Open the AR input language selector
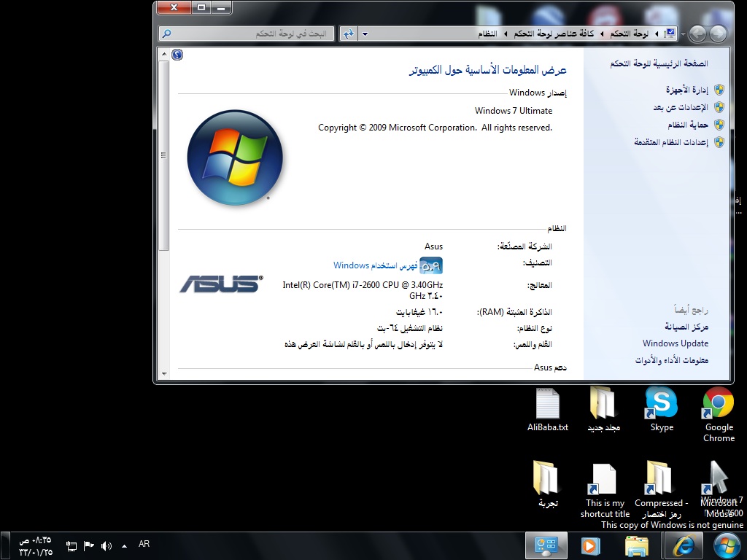 pyautogui.click(x=144, y=544)
